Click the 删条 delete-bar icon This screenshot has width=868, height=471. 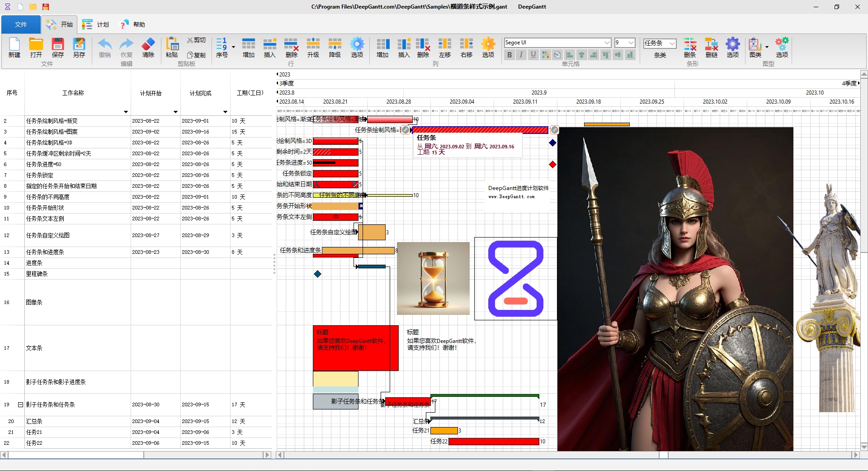coord(690,48)
